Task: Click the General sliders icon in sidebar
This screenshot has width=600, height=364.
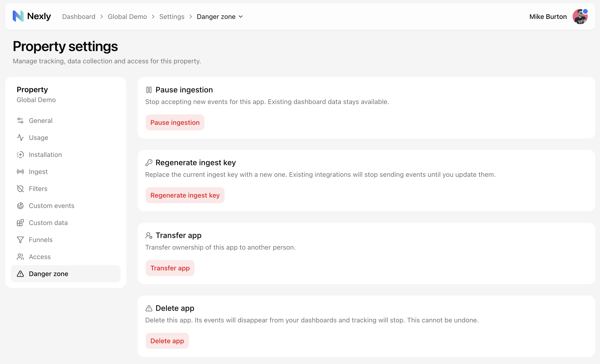Action: [x=20, y=121]
